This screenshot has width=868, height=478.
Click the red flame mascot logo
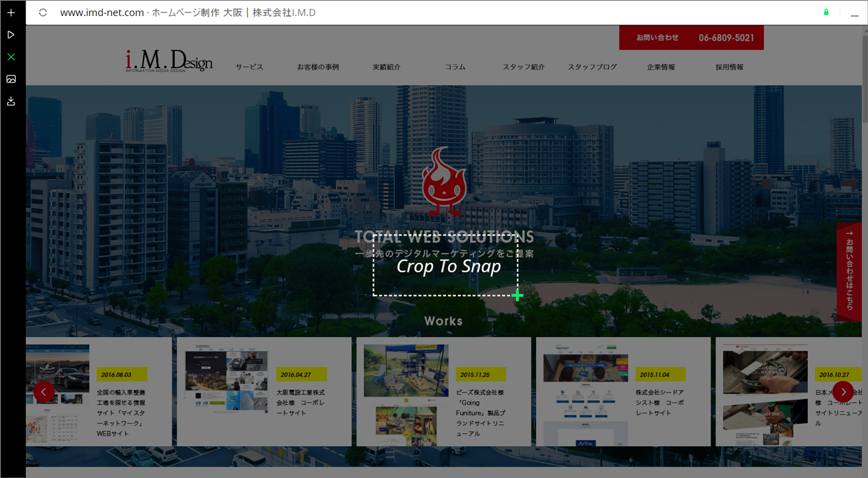[x=444, y=182]
